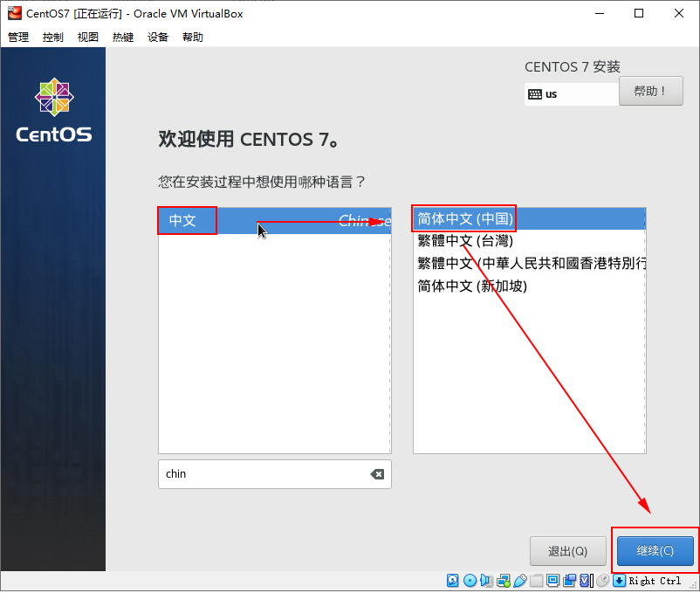Image resolution: width=700 pixels, height=593 pixels.
Task: Click the 继续(C) button
Action: (655, 551)
